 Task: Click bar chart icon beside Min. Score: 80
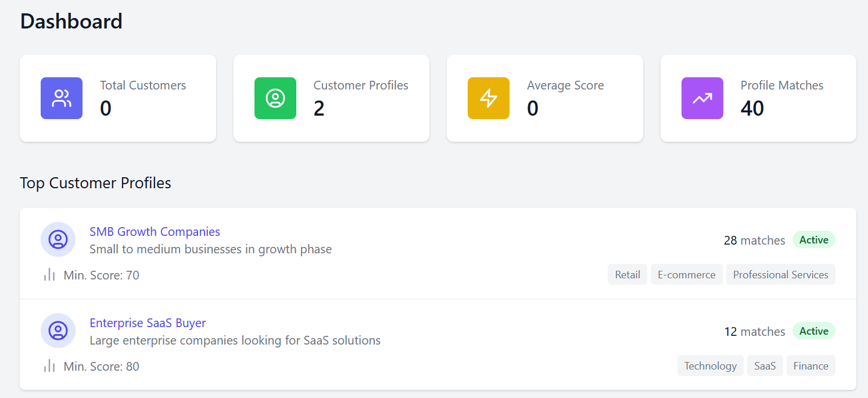coord(49,366)
